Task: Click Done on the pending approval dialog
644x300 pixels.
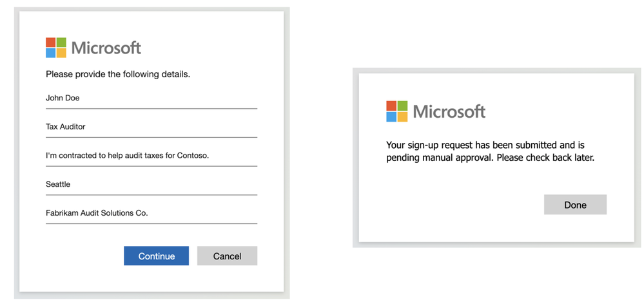Action: tap(575, 205)
